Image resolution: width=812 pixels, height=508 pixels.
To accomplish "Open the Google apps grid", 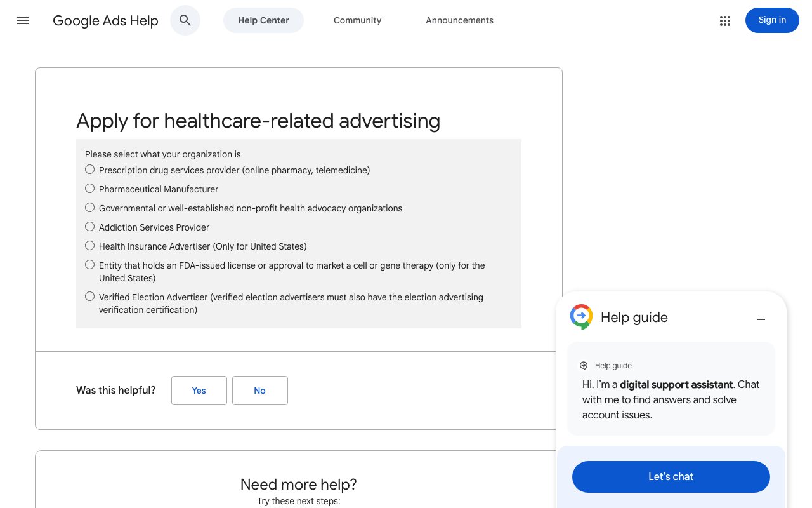I will pyautogui.click(x=725, y=20).
